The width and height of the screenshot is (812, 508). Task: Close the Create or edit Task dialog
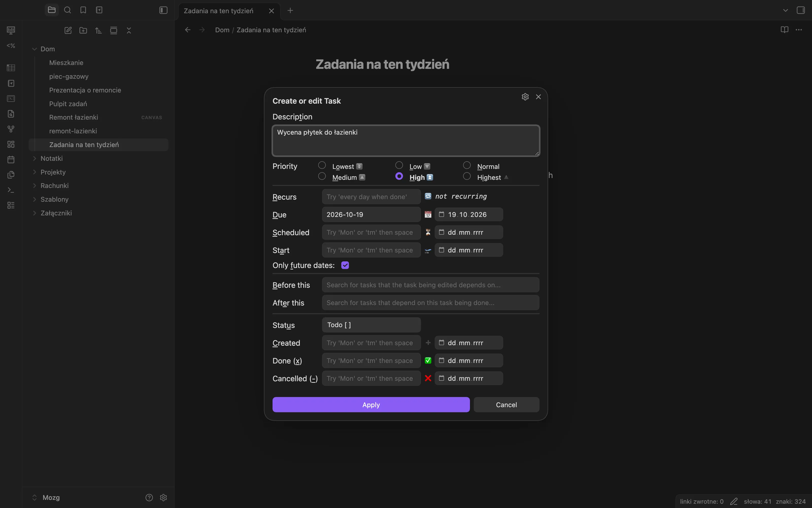coord(538,97)
